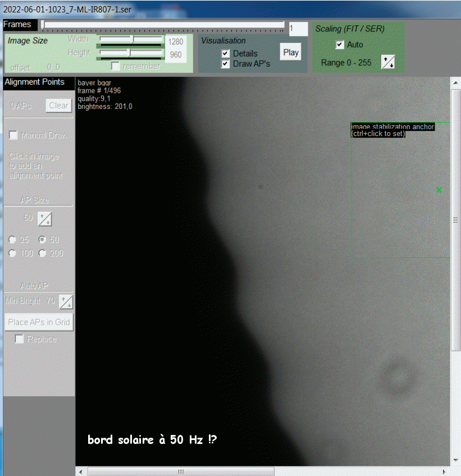Click the green stabilization anchor cross
The image size is (461, 476).
coord(439,190)
